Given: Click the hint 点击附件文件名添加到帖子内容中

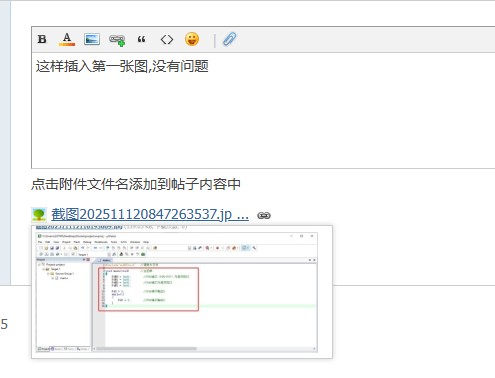Looking at the screenshot, I should click(x=136, y=184).
